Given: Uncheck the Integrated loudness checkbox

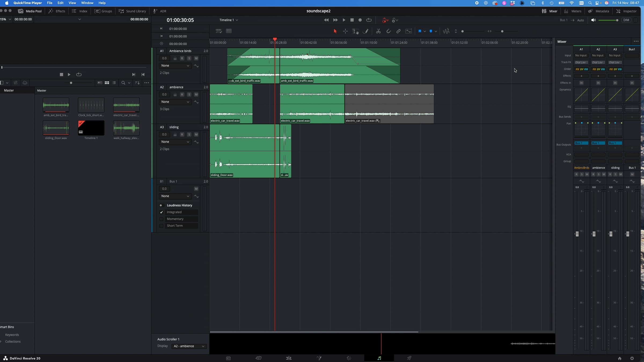Looking at the screenshot, I should pos(161,212).
